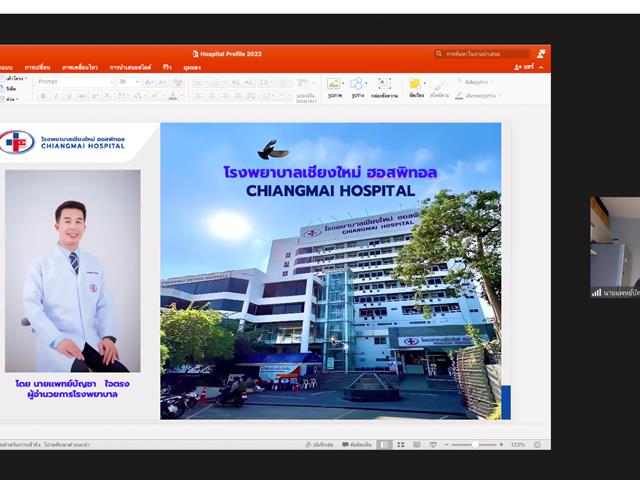
Task: Click the center text icon
Action: tap(212, 96)
